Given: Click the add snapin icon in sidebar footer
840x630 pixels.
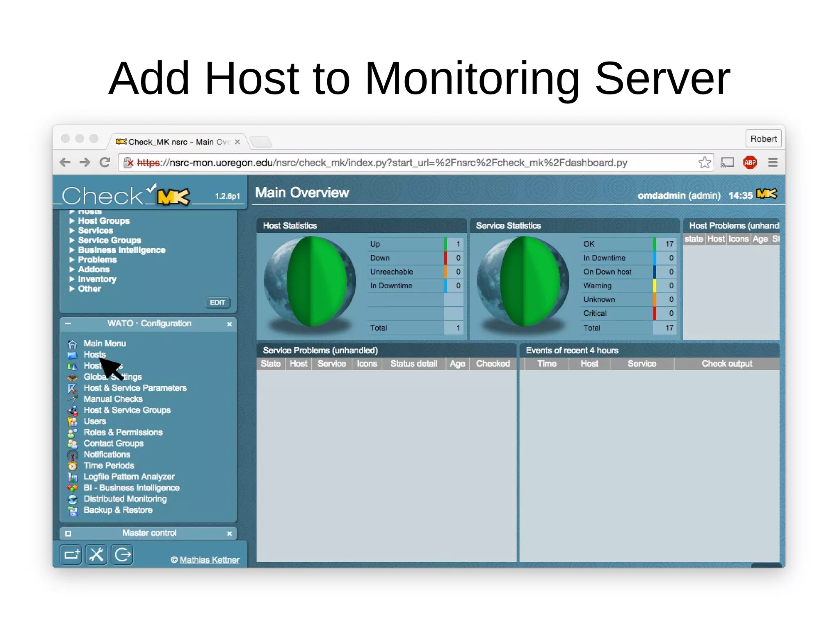Looking at the screenshot, I should tap(71, 555).
